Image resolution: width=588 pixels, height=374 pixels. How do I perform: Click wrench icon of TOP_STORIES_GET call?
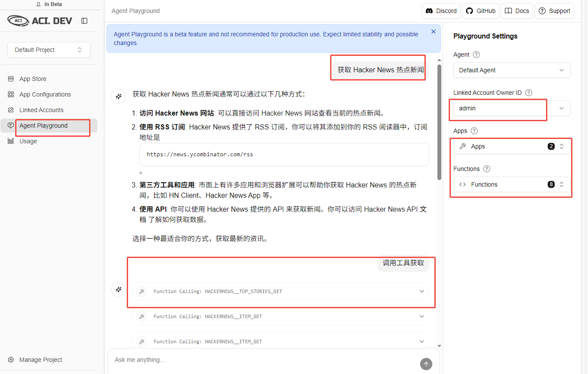click(x=141, y=291)
